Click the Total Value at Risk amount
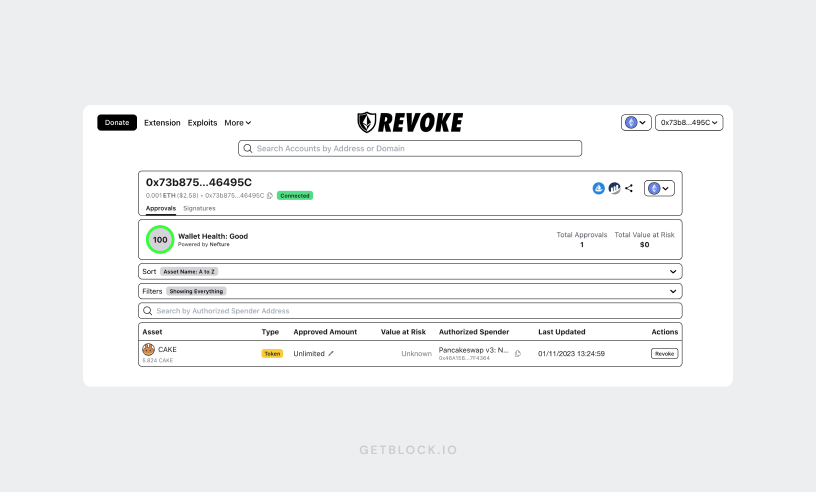Screen dimensions: 816x492 point(645,245)
